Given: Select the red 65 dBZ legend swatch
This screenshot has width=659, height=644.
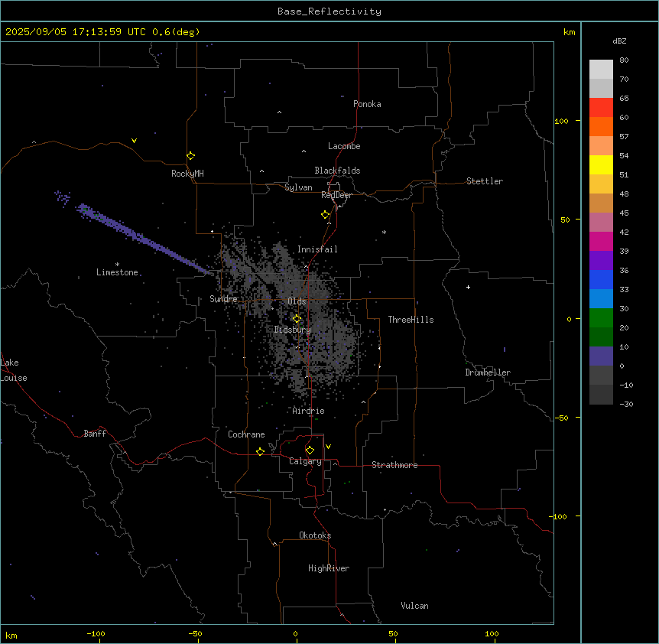Looking at the screenshot, I should coord(601,107).
